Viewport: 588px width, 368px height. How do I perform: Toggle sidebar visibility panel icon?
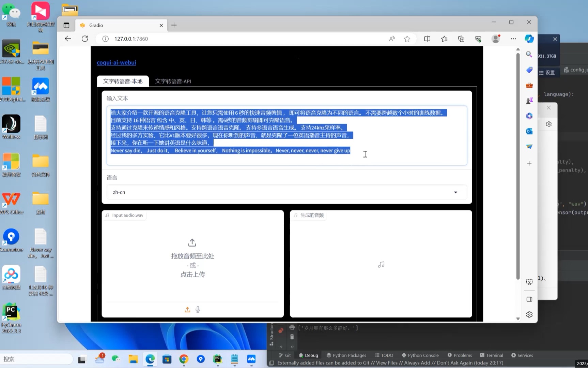click(x=529, y=299)
